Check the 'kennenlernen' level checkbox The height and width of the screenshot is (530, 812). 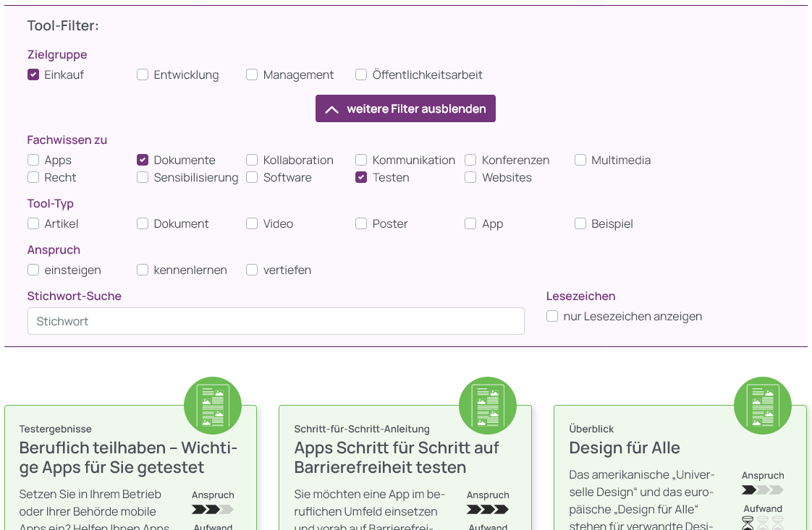143,270
